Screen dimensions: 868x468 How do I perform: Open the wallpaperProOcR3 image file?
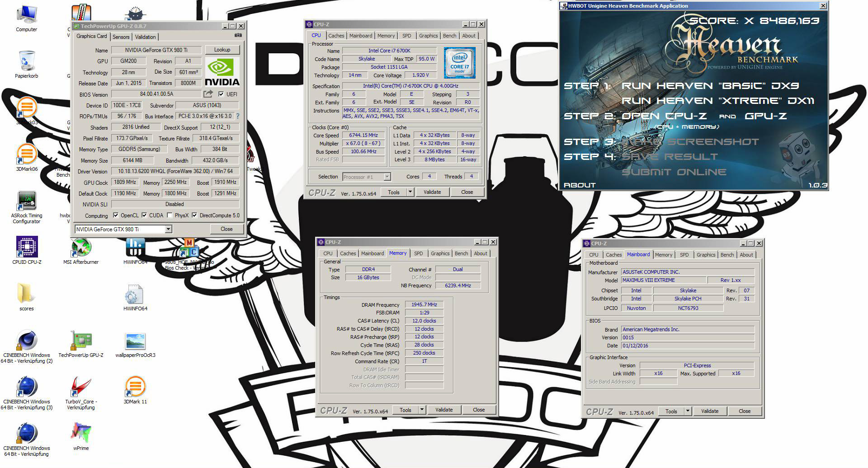(135, 344)
